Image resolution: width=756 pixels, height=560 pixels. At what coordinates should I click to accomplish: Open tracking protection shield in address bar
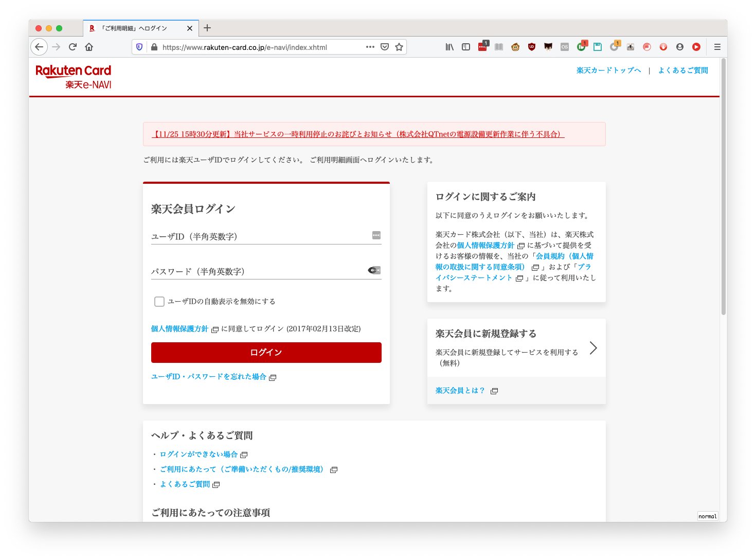[139, 47]
